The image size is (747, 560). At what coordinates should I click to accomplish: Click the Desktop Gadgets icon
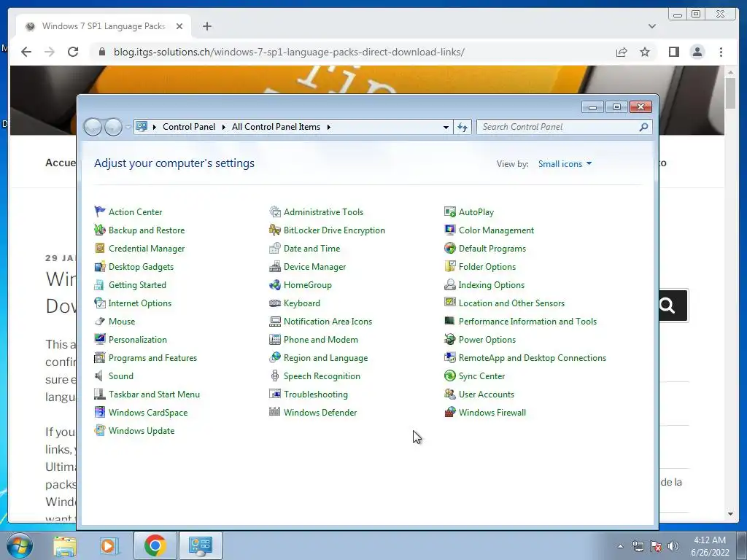pos(99,267)
